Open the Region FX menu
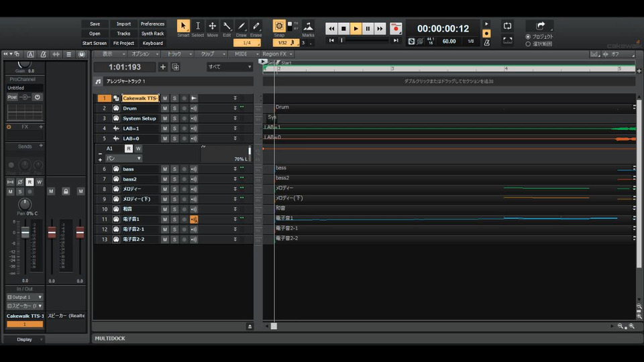644x362 pixels. coord(274,54)
